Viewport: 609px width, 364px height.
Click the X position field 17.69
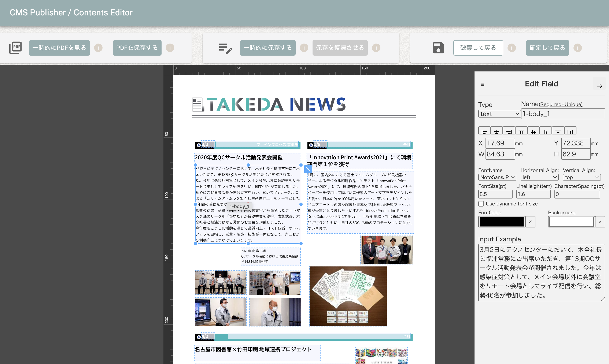click(x=500, y=143)
